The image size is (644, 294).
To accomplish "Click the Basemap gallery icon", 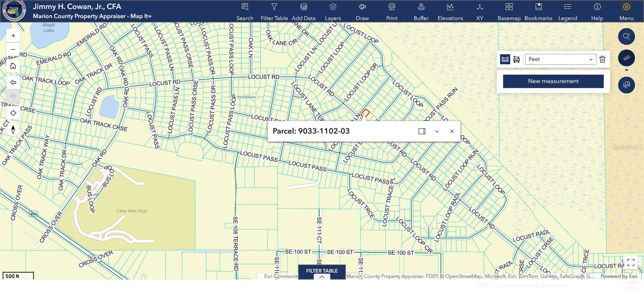I will click(509, 11).
